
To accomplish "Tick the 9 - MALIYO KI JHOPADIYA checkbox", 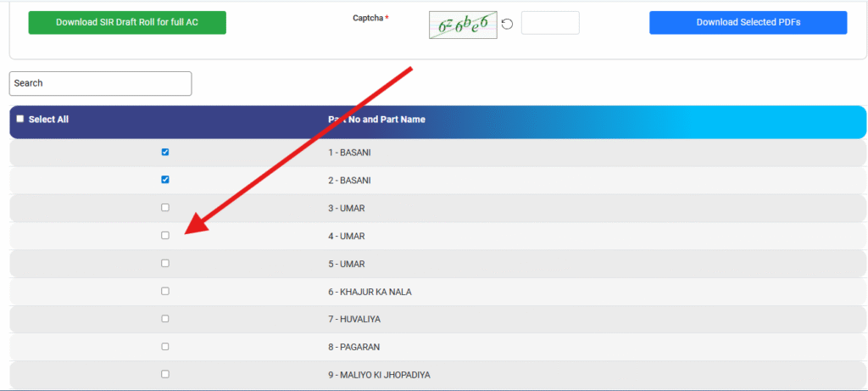I will click(x=165, y=374).
